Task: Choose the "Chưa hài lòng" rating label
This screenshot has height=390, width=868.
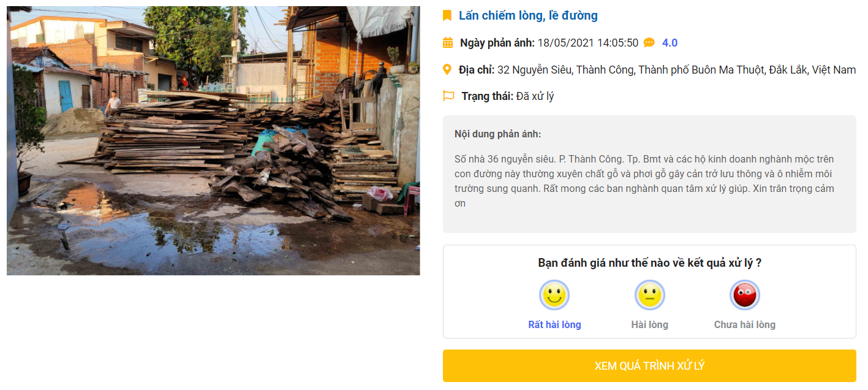Action: (x=744, y=325)
